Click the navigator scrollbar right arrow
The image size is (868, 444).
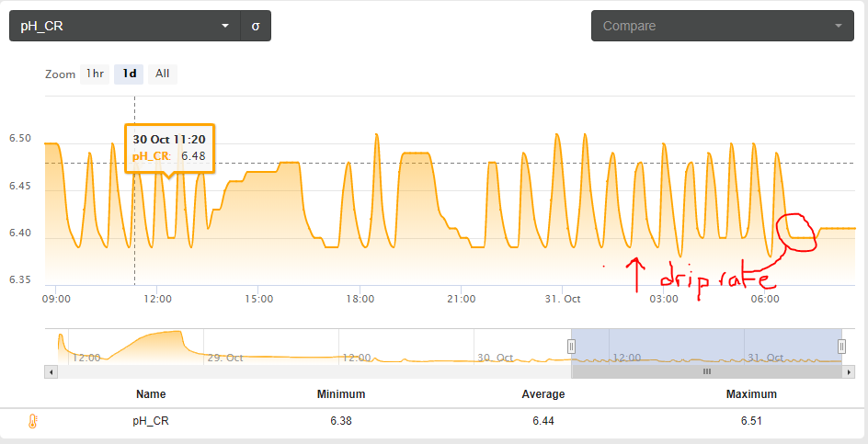click(848, 372)
